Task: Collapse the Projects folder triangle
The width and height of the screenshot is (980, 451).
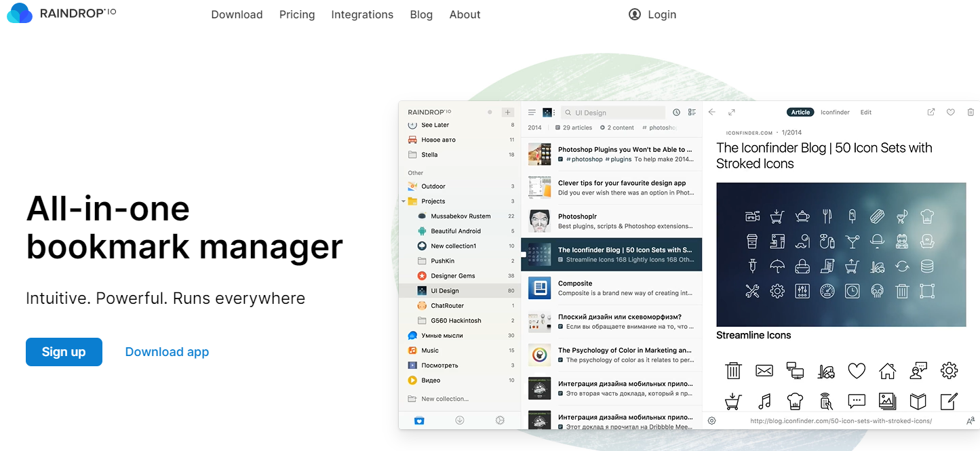Action: coord(403,201)
